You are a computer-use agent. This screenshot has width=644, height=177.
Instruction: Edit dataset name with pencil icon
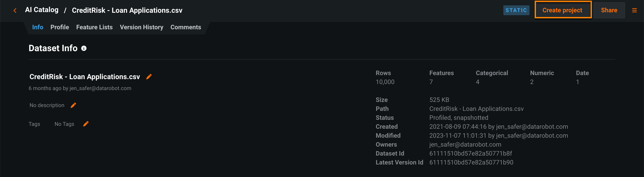pyautogui.click(x=149, y=76)
